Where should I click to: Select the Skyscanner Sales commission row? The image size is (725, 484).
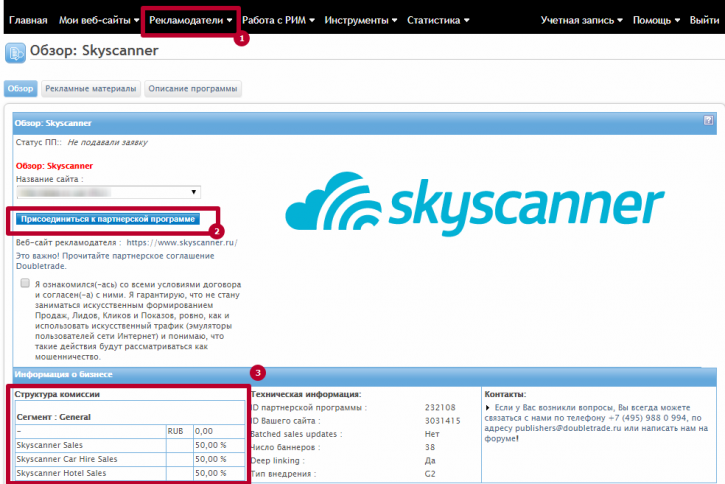point(130,445)
